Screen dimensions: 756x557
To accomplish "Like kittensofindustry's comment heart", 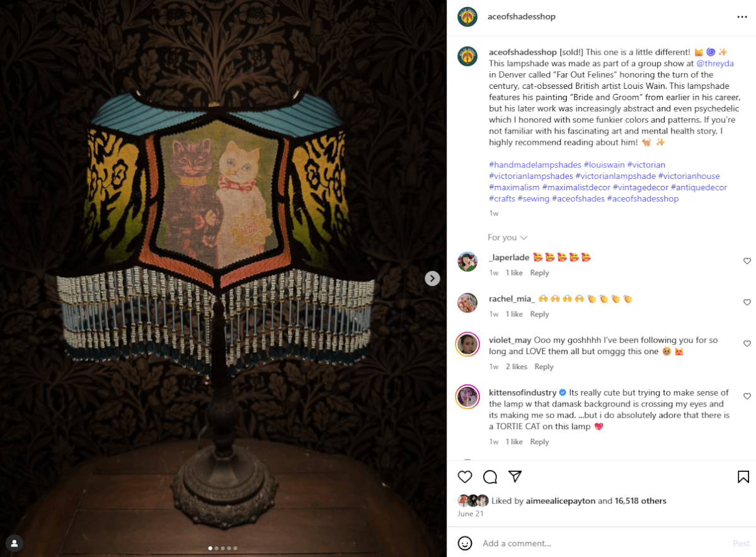I will coord(747,396).
